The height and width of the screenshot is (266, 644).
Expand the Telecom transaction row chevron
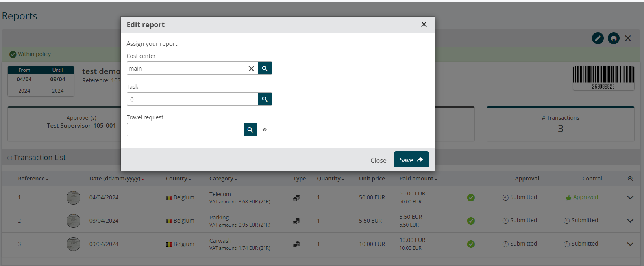[x=630, y=197]
